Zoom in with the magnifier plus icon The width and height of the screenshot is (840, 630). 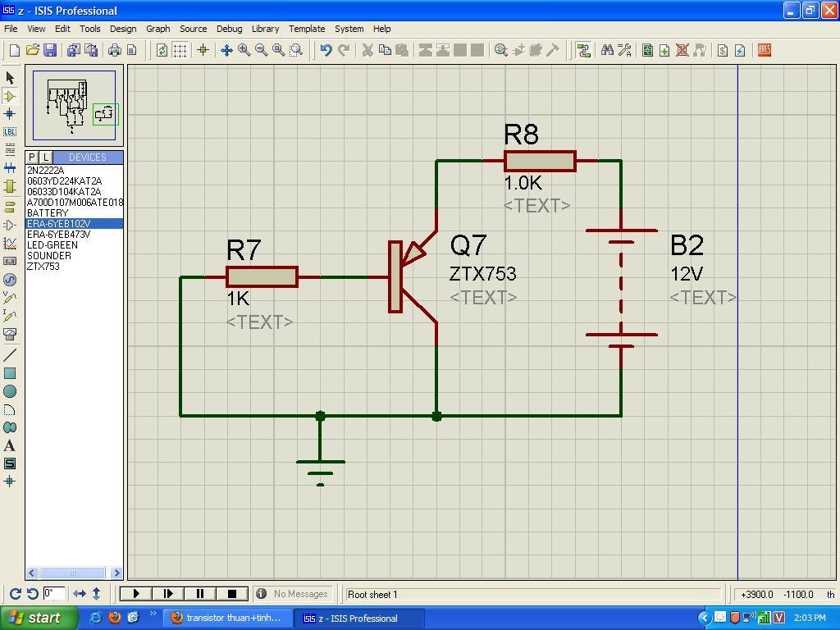(244, 51)
